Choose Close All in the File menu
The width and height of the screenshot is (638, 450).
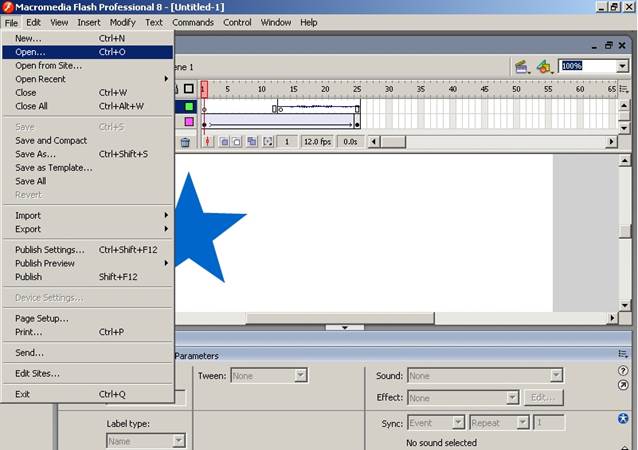pyautogui.click(x=87, y=106)
